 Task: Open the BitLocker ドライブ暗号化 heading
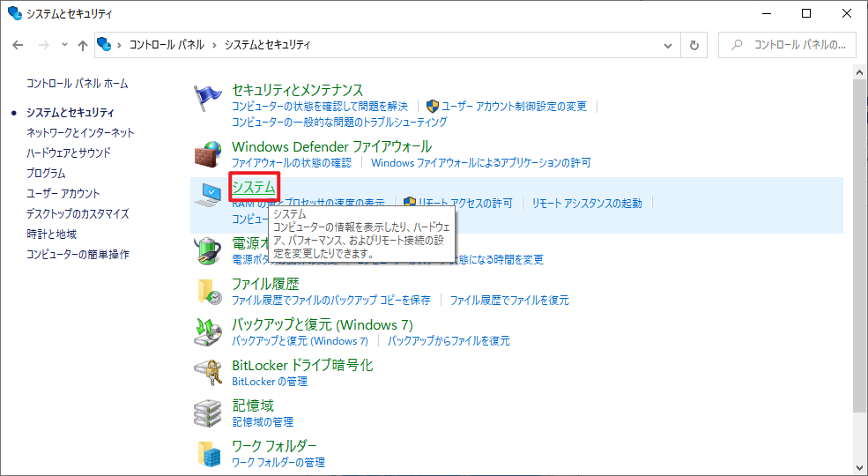tap(302, 365)
